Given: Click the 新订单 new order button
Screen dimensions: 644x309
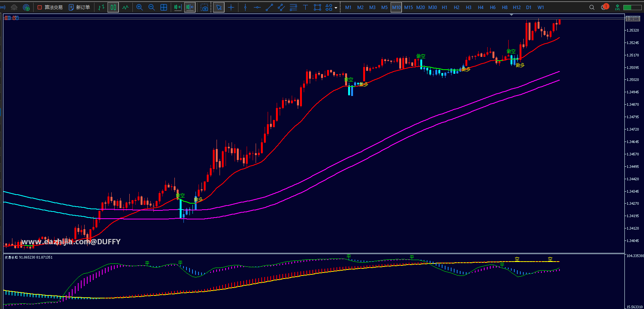Looking at the screenshot, I should tap(79, 7).
